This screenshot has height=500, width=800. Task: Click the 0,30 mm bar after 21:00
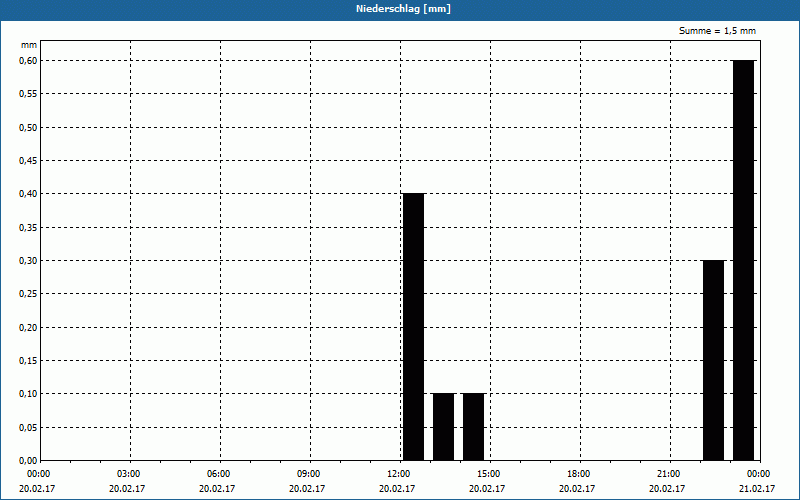click(714, 360)
